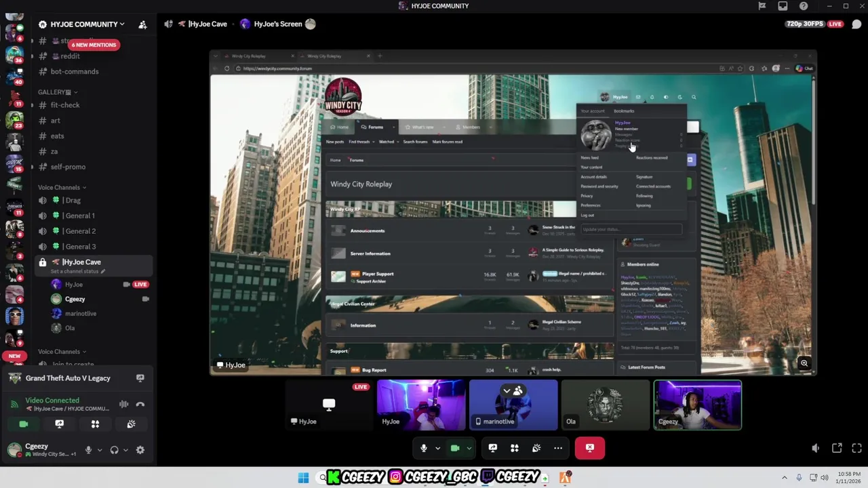Turn off camera in bottom call bar
The image size is (868, 488).
tap(455, 448)
